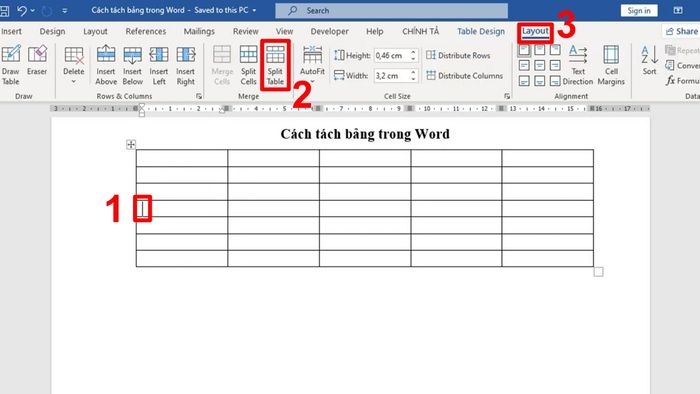The width and height of the screenshot is (700, 394).
Task: Select the Draw Table tool
Action: point(11,65)
